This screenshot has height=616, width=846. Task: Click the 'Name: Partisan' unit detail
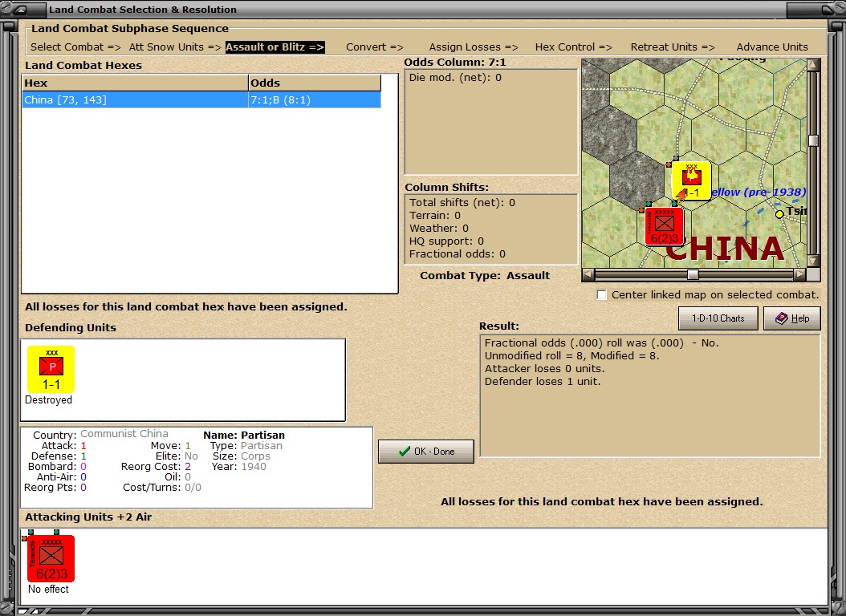point(244,435)
